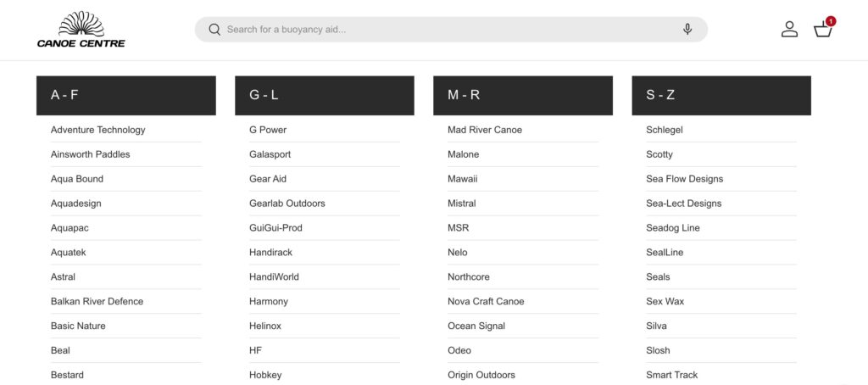The width and height of the screenshot is (868, 385).
Task: Click the magnifying glass search icon
Action: (214, 30)
